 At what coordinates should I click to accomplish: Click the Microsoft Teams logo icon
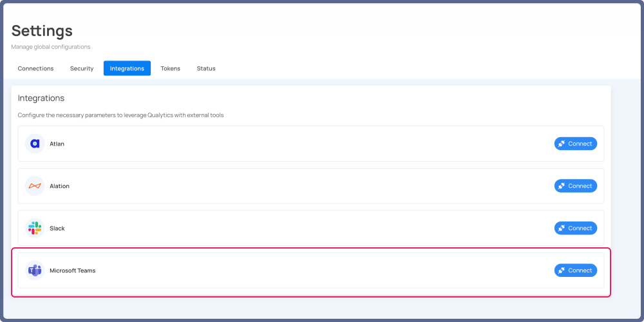click(35, 270)
